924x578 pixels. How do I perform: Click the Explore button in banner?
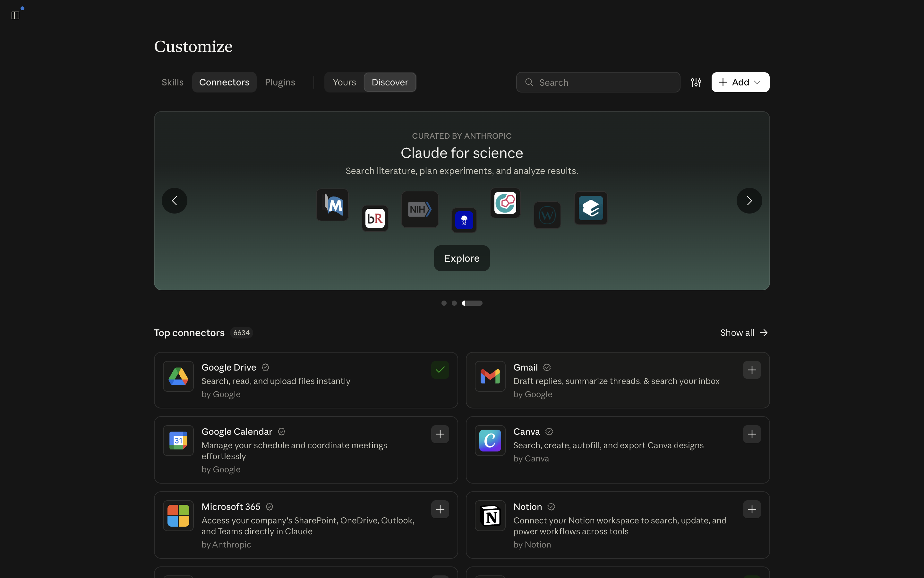tap(462, 258)
